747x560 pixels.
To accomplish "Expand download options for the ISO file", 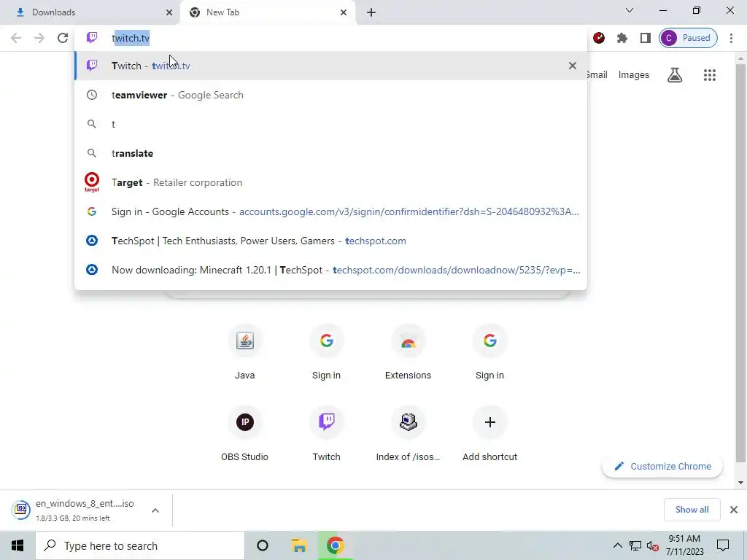I will pos(155,510).
